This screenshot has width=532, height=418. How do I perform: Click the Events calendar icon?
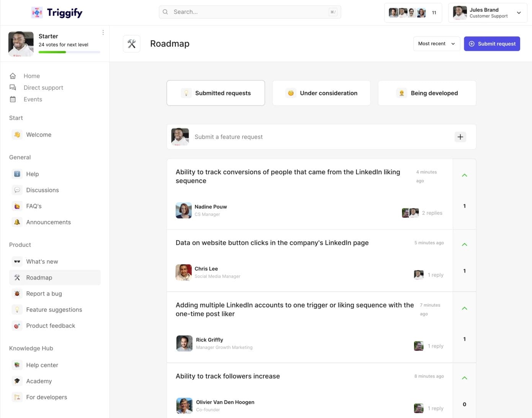coord(13,99)
